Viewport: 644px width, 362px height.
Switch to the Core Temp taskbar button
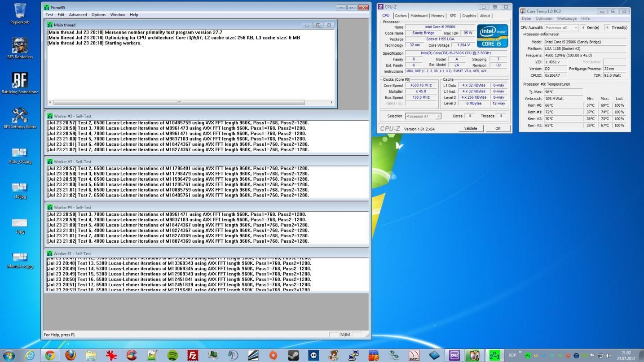coord(474,355)
